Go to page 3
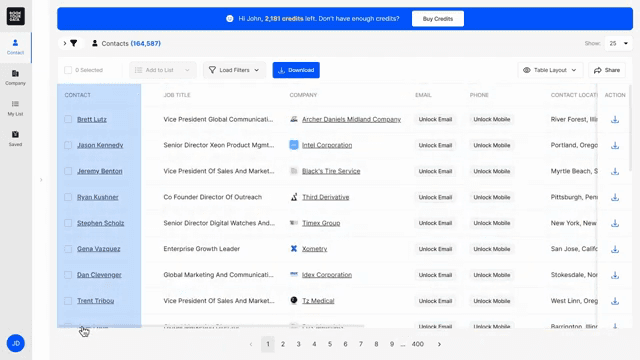The height and width of the screenshot is (360, 640). (x=298, y=344)
